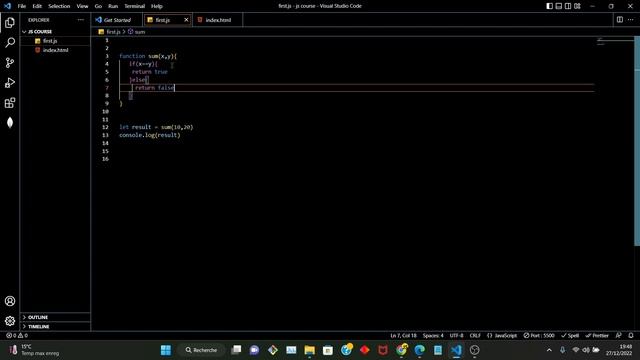
Task: Open notifications bell in status bar
Action: tap(631, 336)
